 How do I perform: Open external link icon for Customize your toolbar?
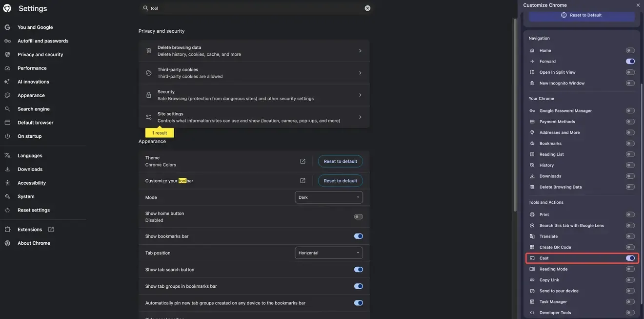[x=302, y=181]
